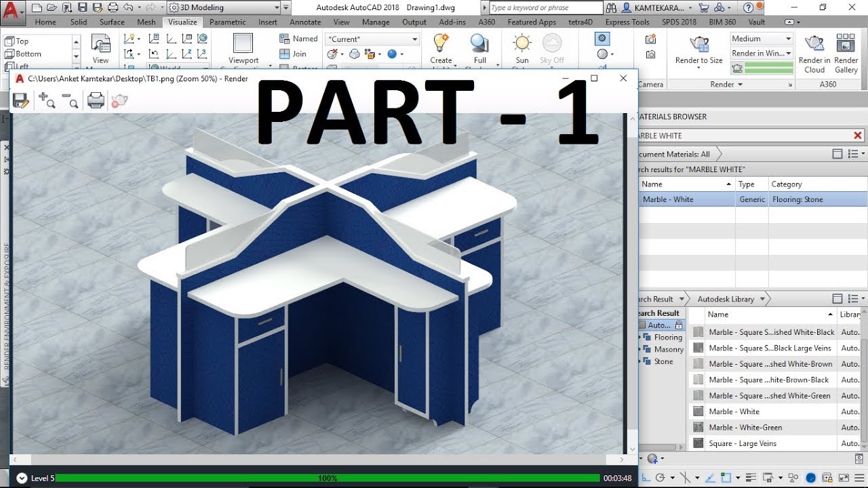Viewport: 868px width, 488px height.
Task: Clear the materials search with red X
Action: (x=858, y=136)
